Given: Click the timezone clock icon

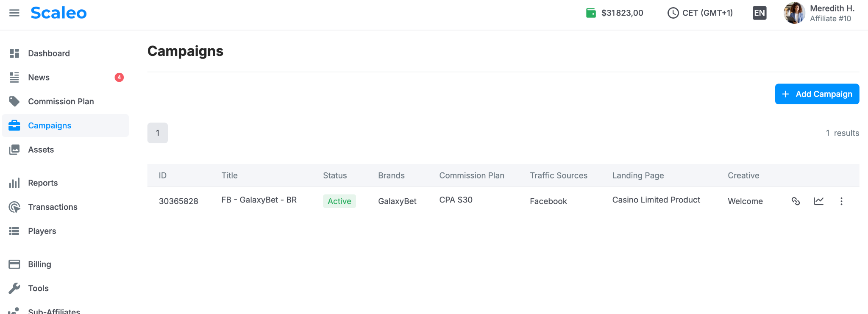Looking at the screenshot, I should (x=673, y=13).
